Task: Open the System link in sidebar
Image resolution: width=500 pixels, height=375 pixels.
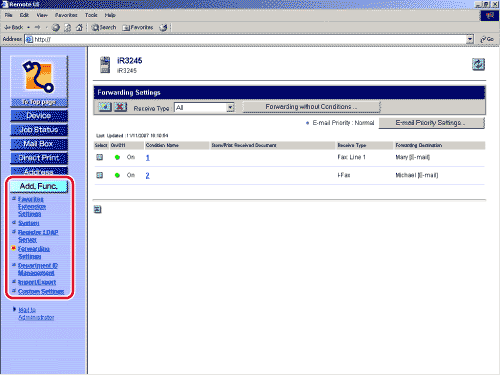Action: pyautogui.click(x=29, y=223)
